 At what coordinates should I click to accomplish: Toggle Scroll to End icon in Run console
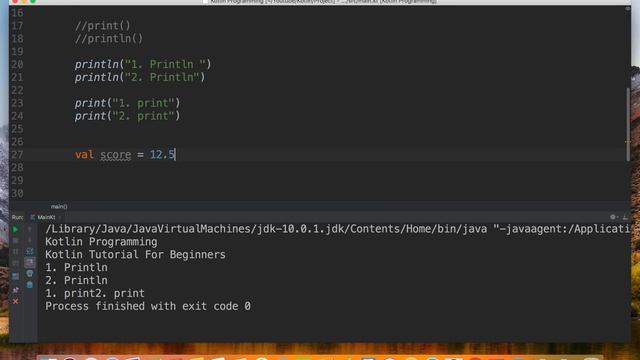30,262
